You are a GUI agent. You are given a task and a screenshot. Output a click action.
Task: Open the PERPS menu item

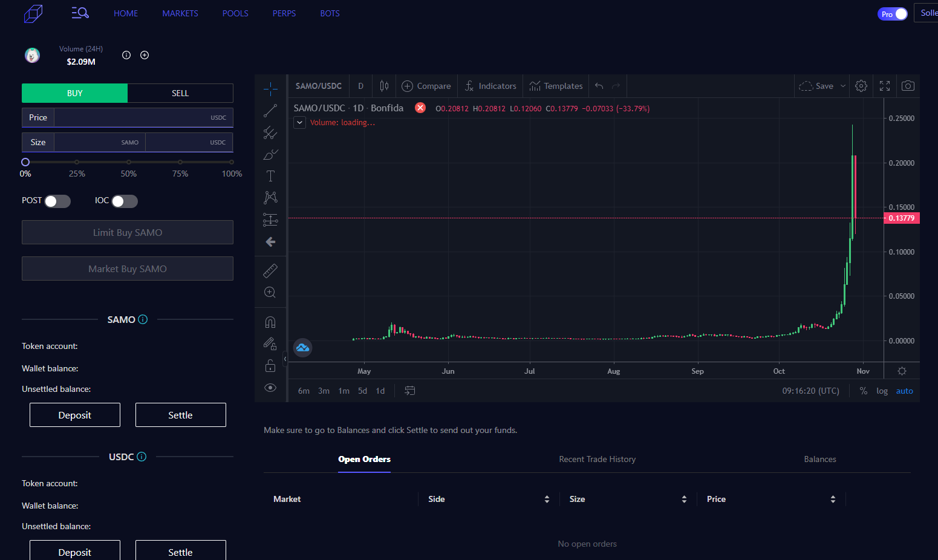coord(284,13)
